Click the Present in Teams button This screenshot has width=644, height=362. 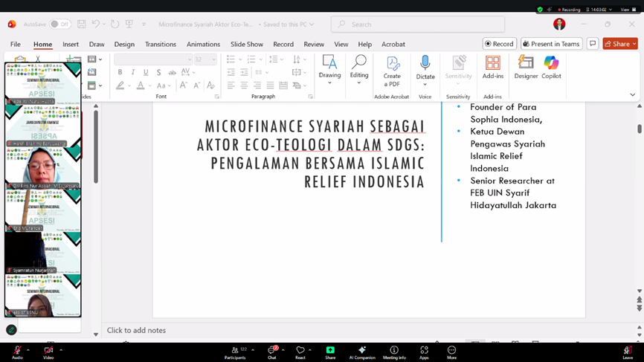tap(552, 44)
